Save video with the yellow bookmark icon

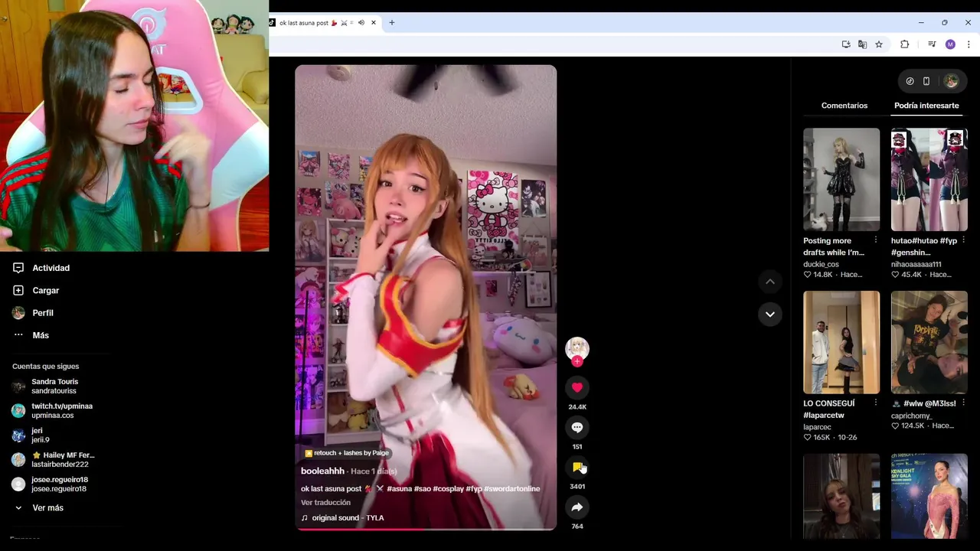[x=577, y=467]
